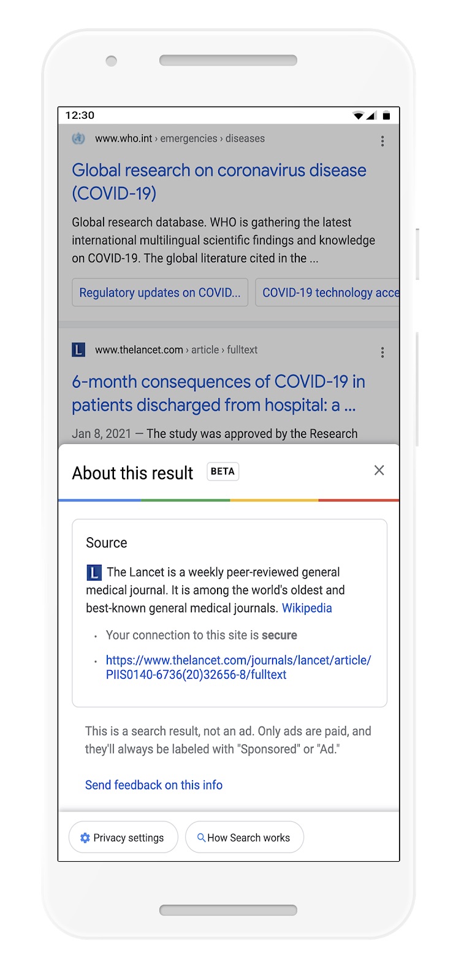The width and height of the screenshot is (464, 980).
Task: Open The Lancet result three-dot menu
Action: click(382, 352)
